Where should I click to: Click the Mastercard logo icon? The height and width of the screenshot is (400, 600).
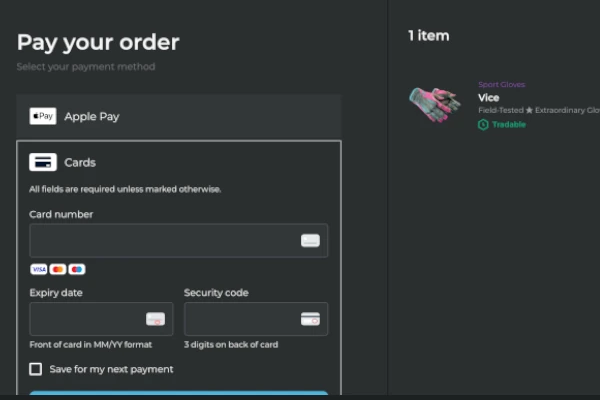(58, 269)
